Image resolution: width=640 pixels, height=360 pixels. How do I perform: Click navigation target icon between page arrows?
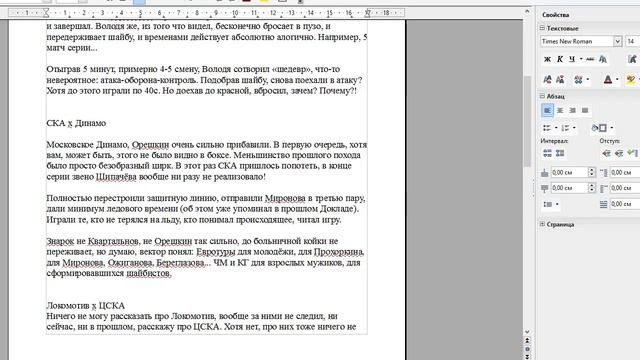527,349
